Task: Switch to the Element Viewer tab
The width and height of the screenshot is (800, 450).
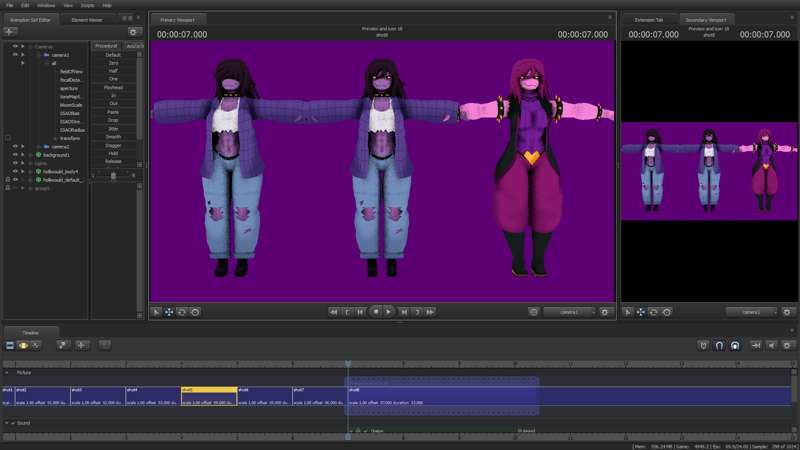Action: click(87, 20)
